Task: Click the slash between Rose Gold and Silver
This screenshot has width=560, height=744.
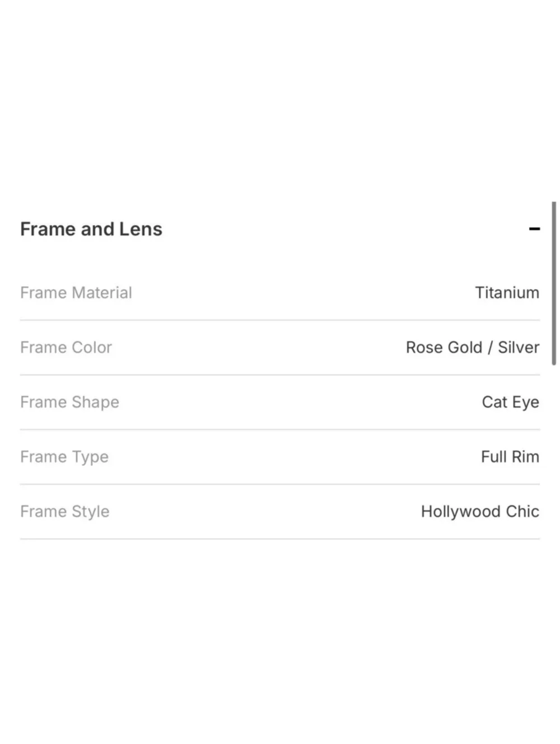Action: click(490, 348)
